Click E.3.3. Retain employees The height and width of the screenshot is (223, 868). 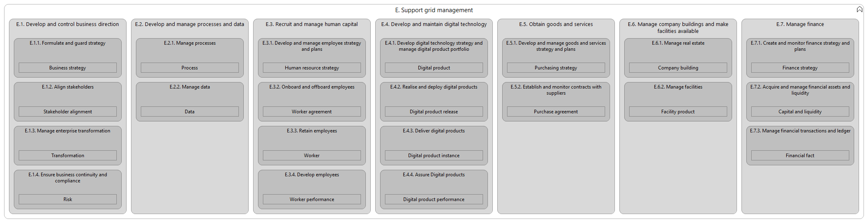pos(312,131)
